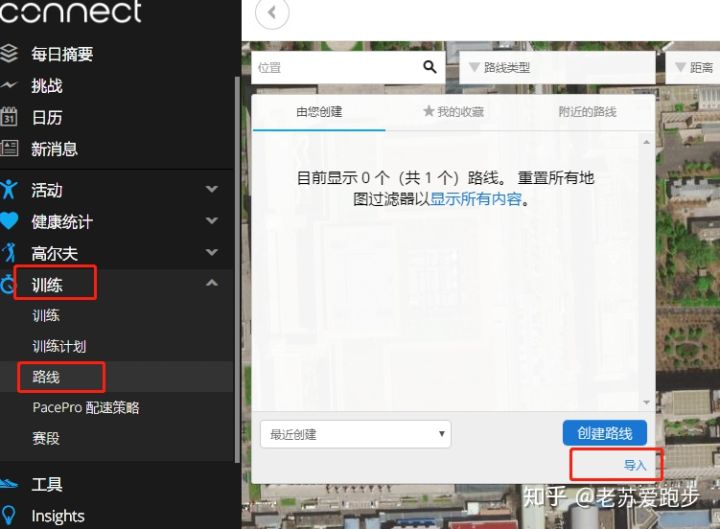The width and height of the screenshot is (720, 529).
Task: Click the calendar icon beside 日历
Action: coord(9,117)
